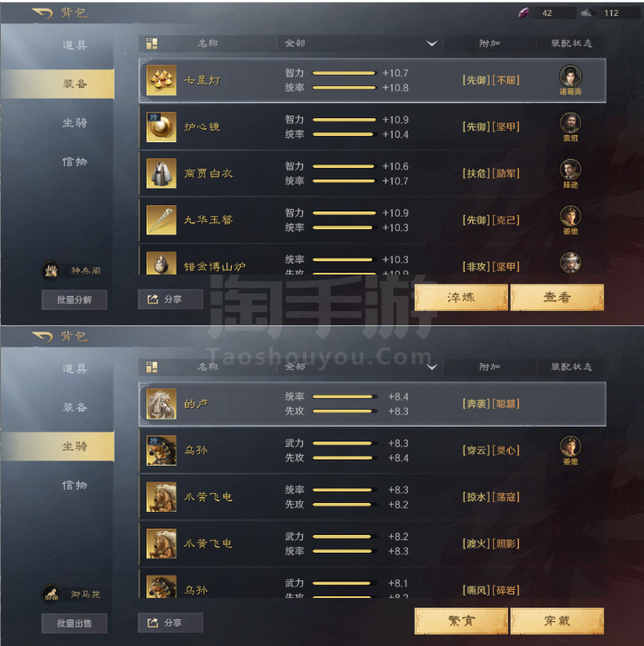This screenshot has height=646, width=644.
Task: Toggle grid view in the top panel
Action: (x=152, y=44)
